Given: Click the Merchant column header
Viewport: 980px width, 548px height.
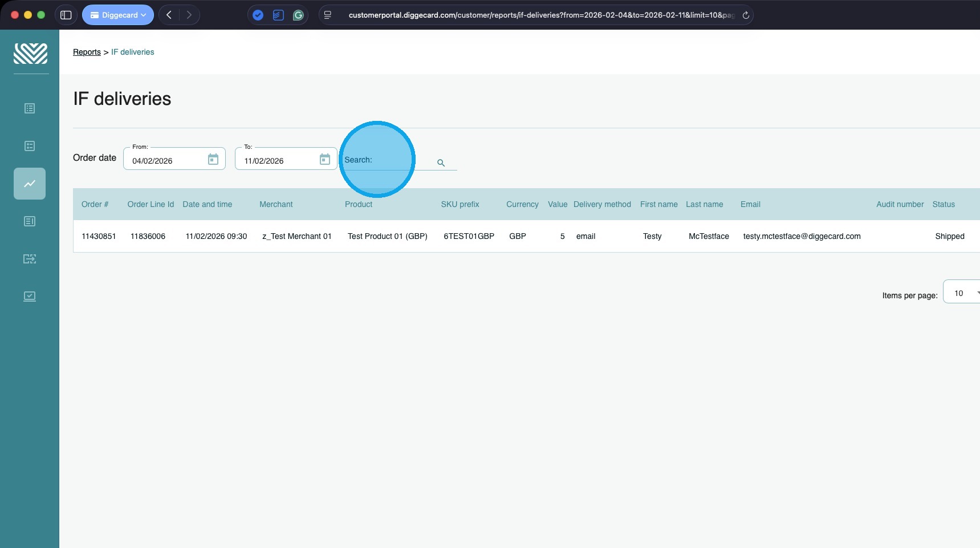Looking at the screenshot, I should coord(276,204).
